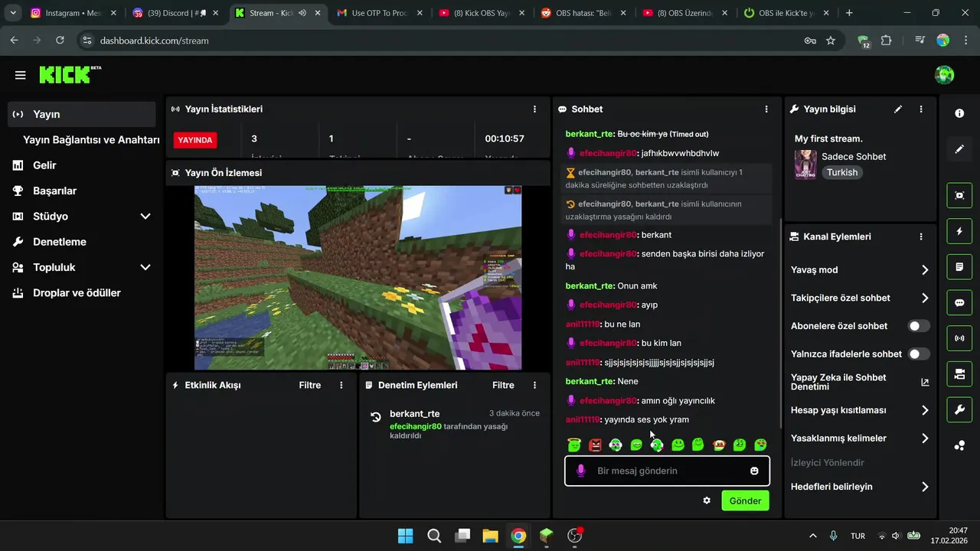Click the browser address bar URL
This screenshot has width=980, height=551.
[x=154, y=41]
